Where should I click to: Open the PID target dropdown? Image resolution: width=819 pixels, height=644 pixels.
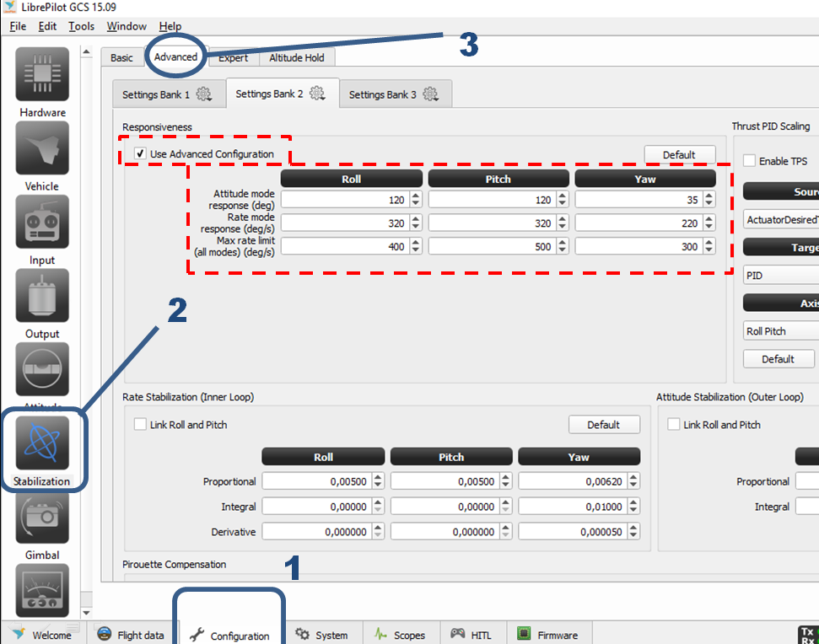click(780, 275)
